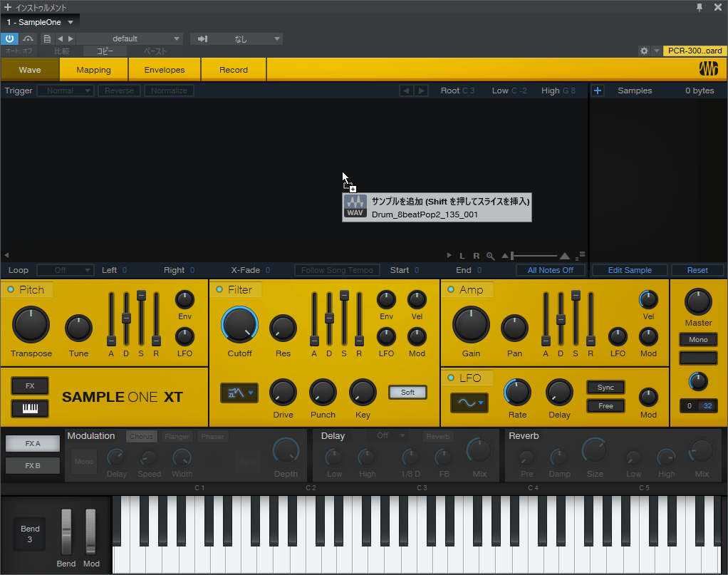Enable LFO Free mode

(605, 406)
